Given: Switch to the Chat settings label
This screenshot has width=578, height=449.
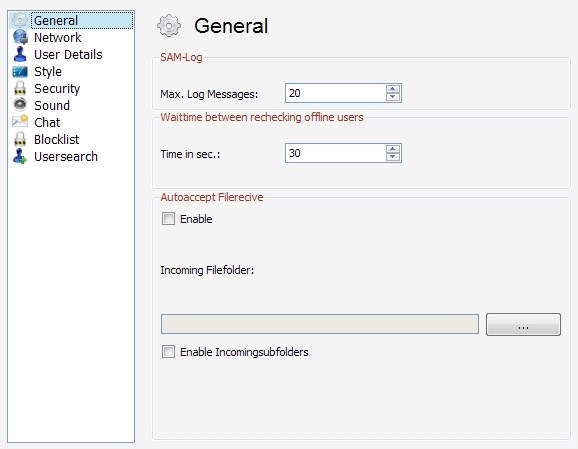Looking at the screenshot, I should pos(47,122).
